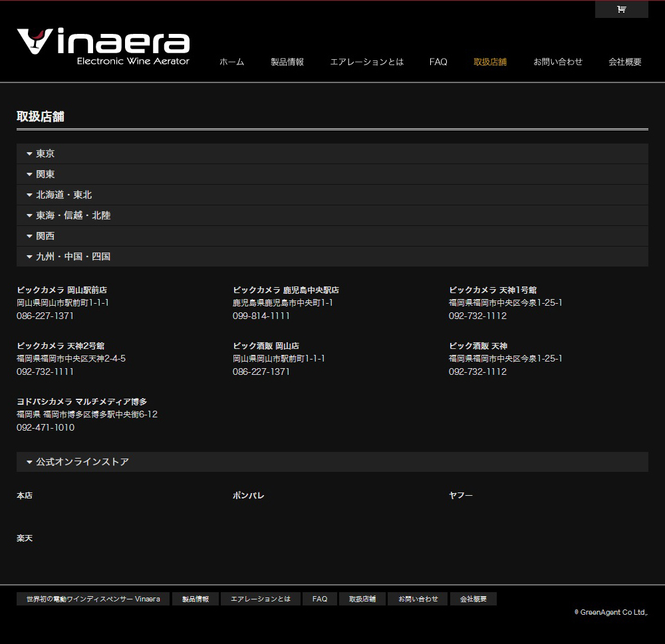This screenshot has width=665, height=644.
Task: Open 会社概要 in the top navigation
Action: click(x=624, y=62)
